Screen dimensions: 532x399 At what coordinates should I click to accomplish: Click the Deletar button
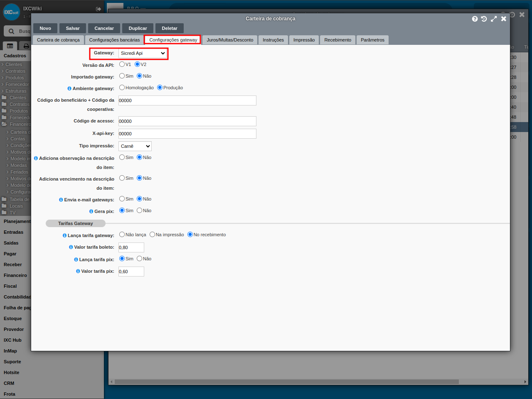click(x=170, y=28)
